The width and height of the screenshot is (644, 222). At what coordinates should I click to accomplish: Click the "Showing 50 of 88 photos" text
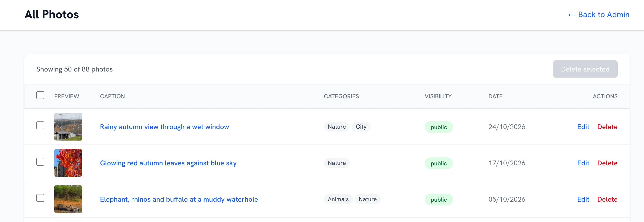pyautogui.click(x=74, y=69)
